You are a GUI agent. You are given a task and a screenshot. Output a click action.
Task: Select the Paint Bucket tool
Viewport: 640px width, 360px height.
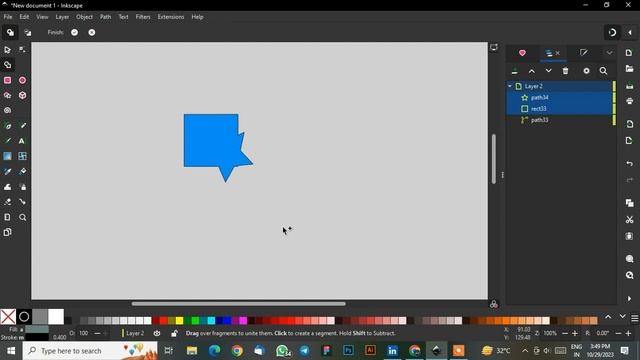point(22,171)
